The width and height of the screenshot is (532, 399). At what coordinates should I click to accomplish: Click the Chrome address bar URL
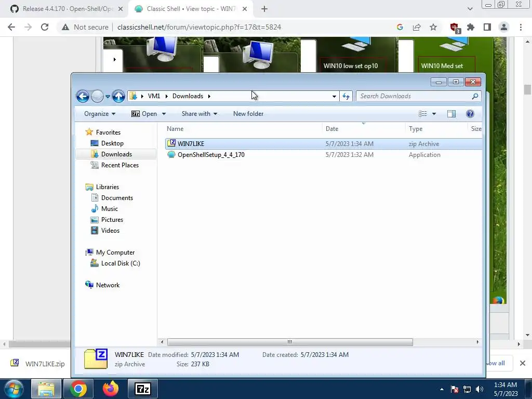click(x=199, y=27)
